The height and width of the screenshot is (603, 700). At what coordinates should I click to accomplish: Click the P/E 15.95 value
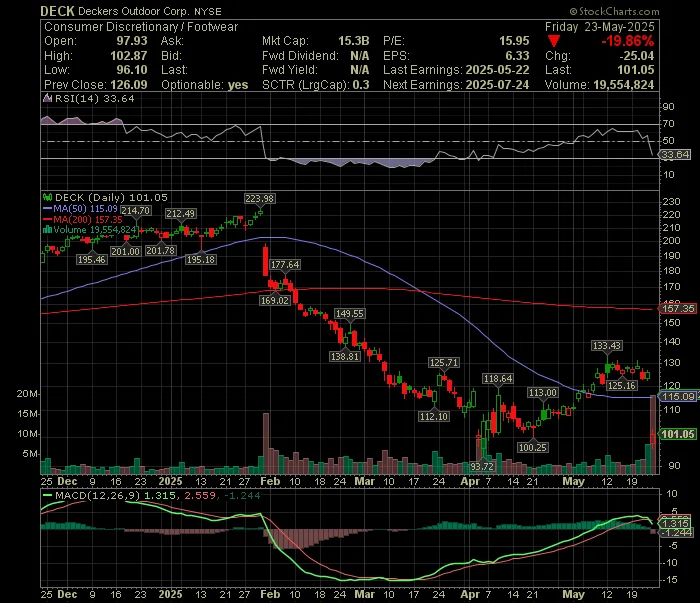(514, 41)
